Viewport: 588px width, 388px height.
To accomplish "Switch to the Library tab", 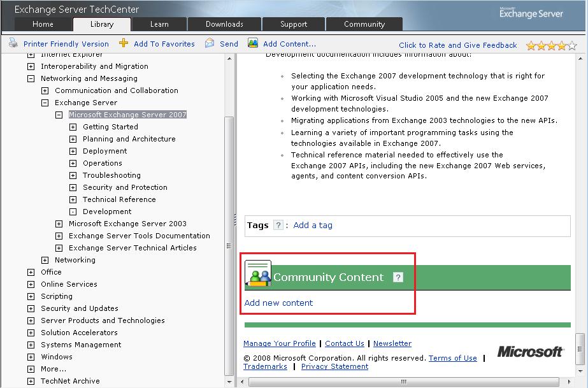I will (x=102, y=24).
